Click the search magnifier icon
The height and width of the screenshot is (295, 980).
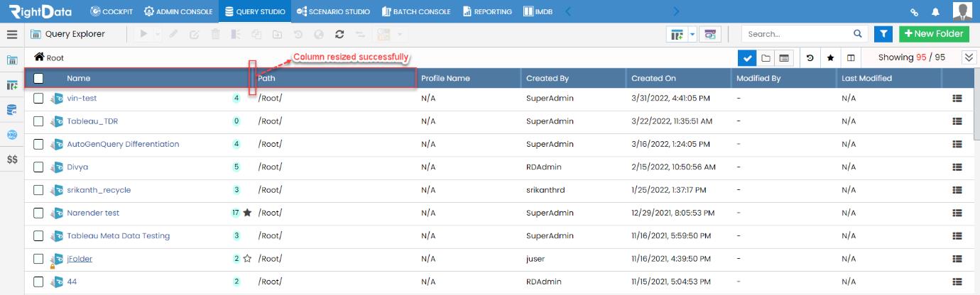858,33
